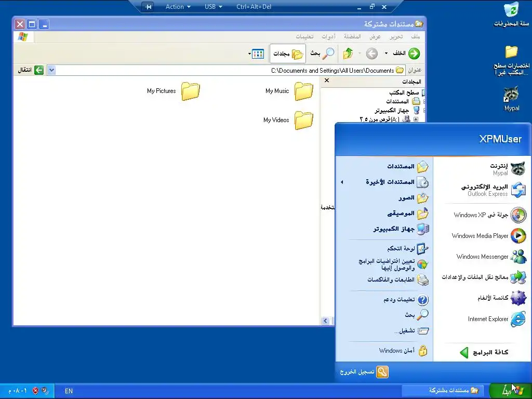The width and height of the screenshot is (532, 399).
Task: Select My Documents (المستندات) in folder tree
Action: [x=397, y=101]
